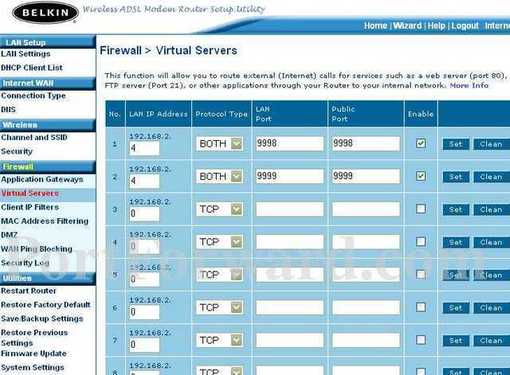Open TCP protocol dropdown in row 3
The width and height of the screenshot is (510, 375).
219,209
